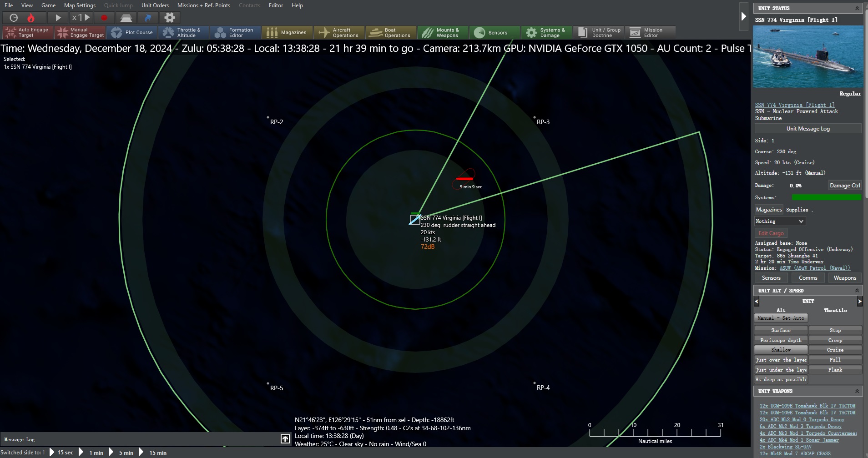Screen dimensions: 868x458
Task: Toggle Manual - Set Auto altitude mode
Action: pyautogui.click(x=781, y=318)
